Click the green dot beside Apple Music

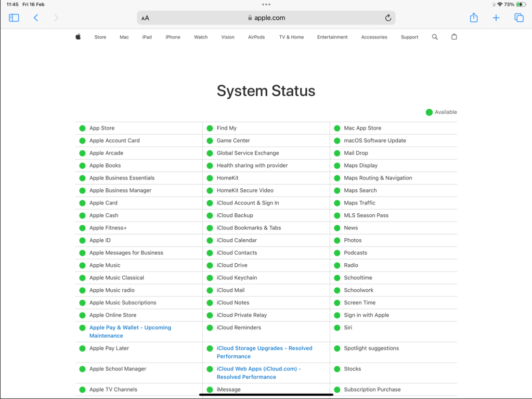click(83, 265)
